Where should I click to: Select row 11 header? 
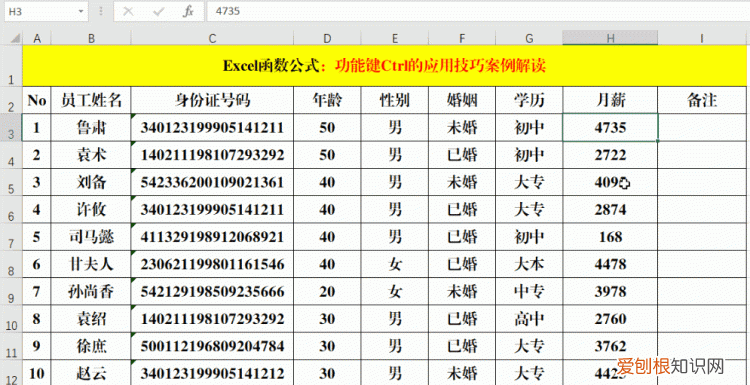pos(11,346)
